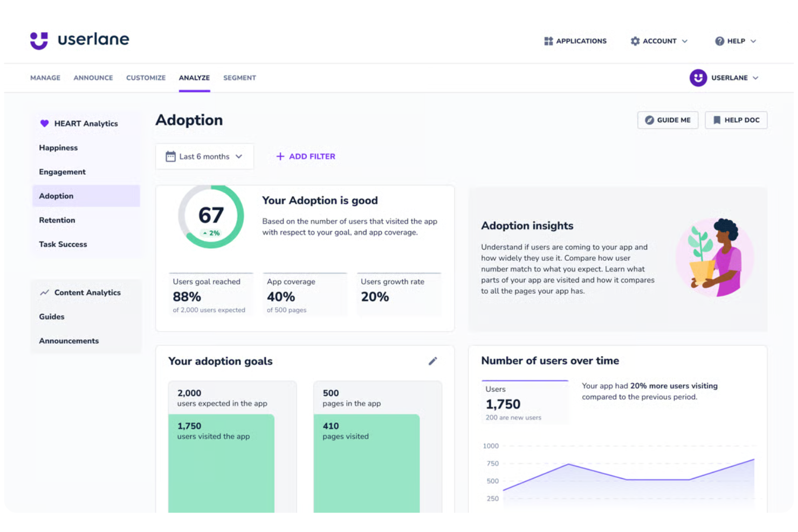Screen dimensions: 798x532
Task: Switch to the ANNOUNCE tab
Action: click(x=93, y=78)
